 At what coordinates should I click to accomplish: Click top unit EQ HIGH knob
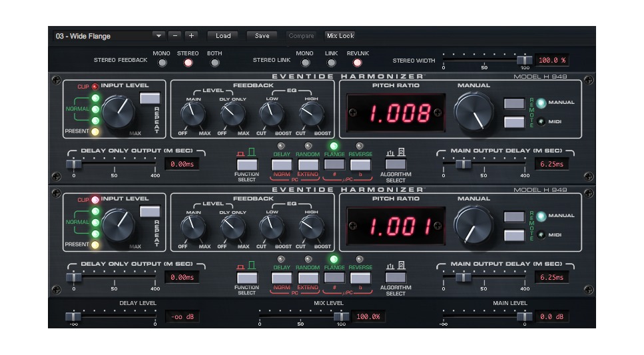(x=311, y=114)
